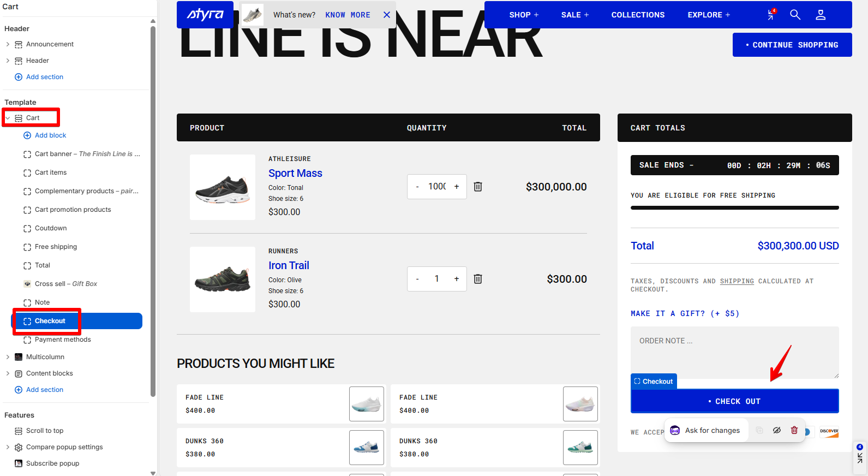Click the Compare popup settings gear icon
The width and height of the screenshot is (868, 476).
[19, 447]
